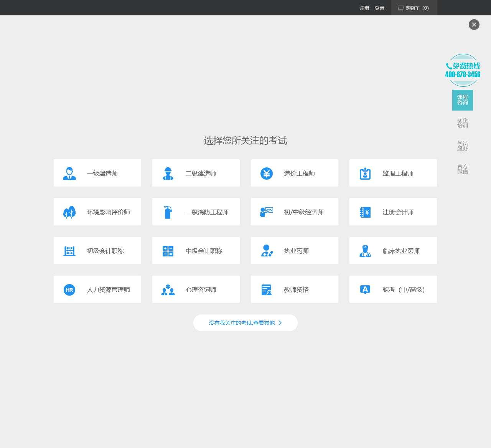
Task: Open 登录 login link
Action: (x=379, y=8)
